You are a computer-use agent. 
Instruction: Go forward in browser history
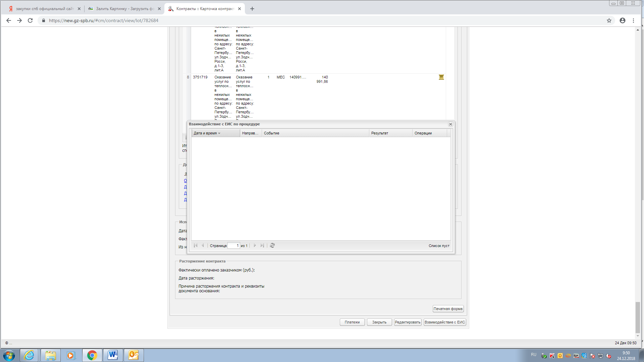pos(19,20)
